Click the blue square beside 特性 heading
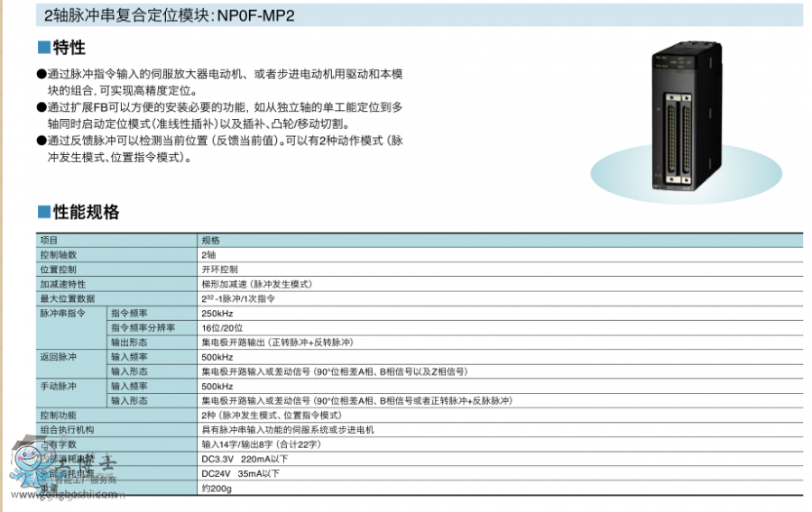The image size is (812, 512). 42,48
